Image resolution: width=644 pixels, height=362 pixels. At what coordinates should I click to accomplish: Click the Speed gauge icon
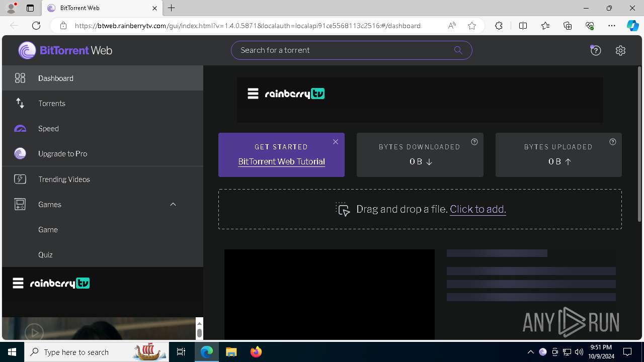click(x=20, y=129)
